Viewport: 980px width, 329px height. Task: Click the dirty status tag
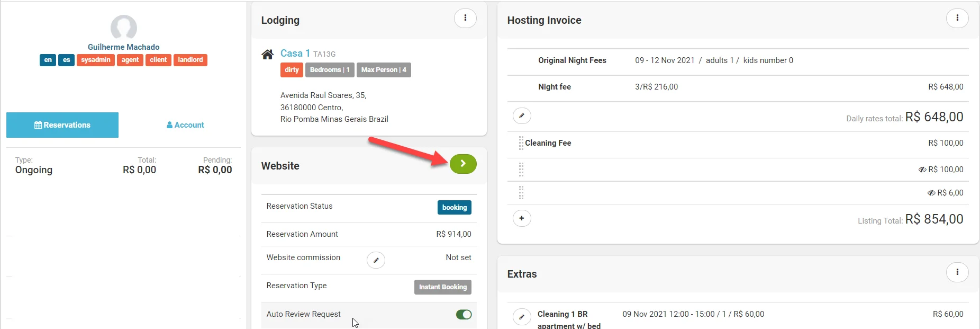point(292,70)
